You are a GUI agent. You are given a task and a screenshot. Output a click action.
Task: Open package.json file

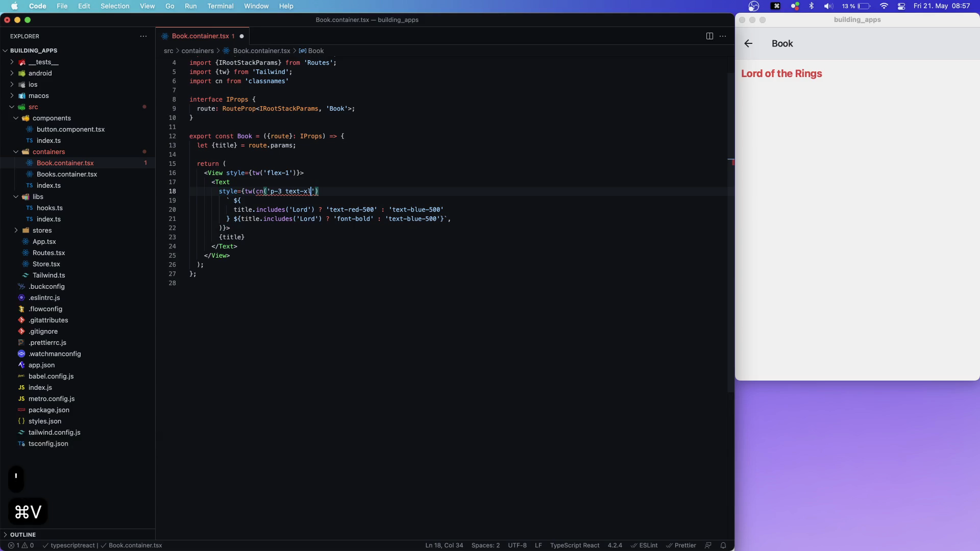coord(48,410)
